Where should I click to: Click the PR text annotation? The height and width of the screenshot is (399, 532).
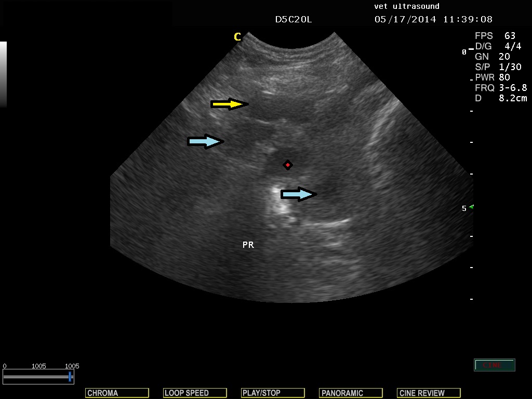click(248, 245)
